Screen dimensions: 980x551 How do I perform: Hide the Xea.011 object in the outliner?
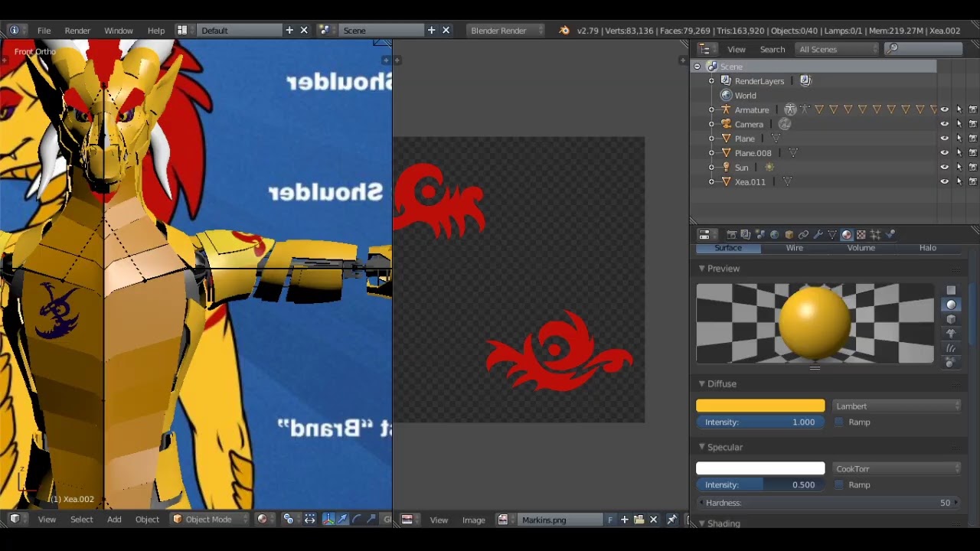944,181
